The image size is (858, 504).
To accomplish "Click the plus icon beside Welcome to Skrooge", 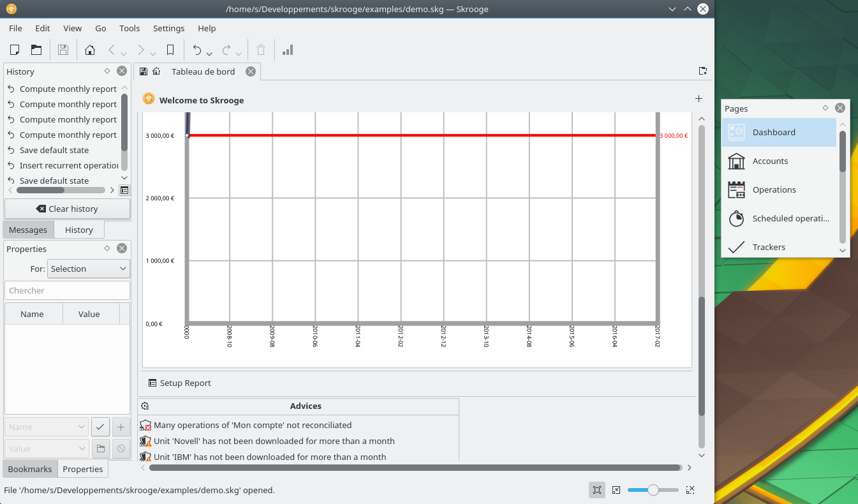I will 699,99.
